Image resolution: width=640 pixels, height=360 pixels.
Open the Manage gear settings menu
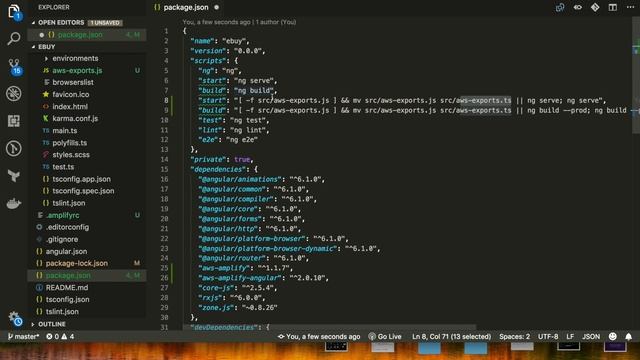15,318
